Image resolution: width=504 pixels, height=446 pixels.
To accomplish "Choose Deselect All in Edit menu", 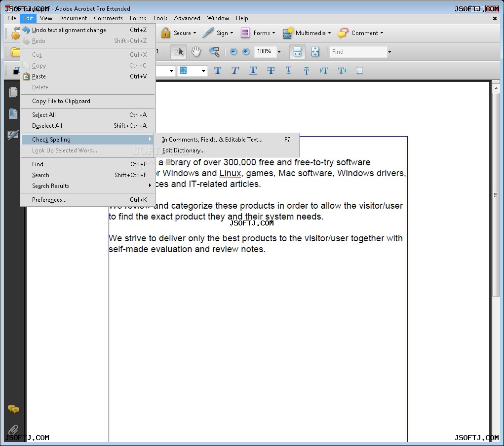I will coord(88,126).
